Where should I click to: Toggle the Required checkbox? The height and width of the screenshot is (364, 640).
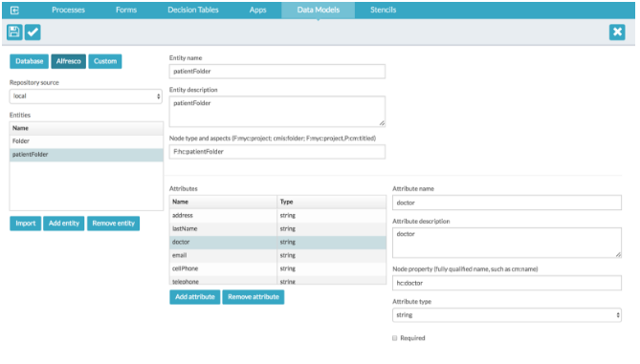[x=395, y=338]
